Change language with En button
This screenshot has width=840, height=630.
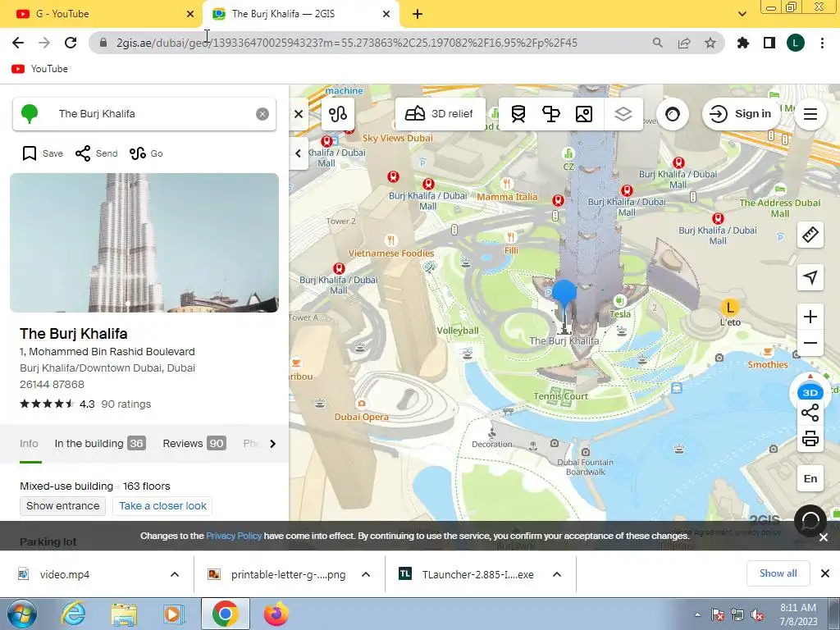pos(810,478)
